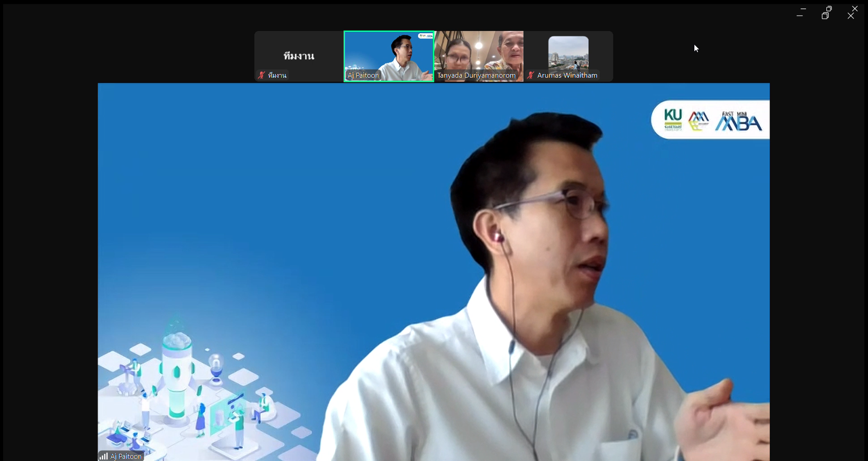The image size is (868, 461).
Task: Click the muted microphone icon beside ทีมงาน
Action: click(261, 75)
